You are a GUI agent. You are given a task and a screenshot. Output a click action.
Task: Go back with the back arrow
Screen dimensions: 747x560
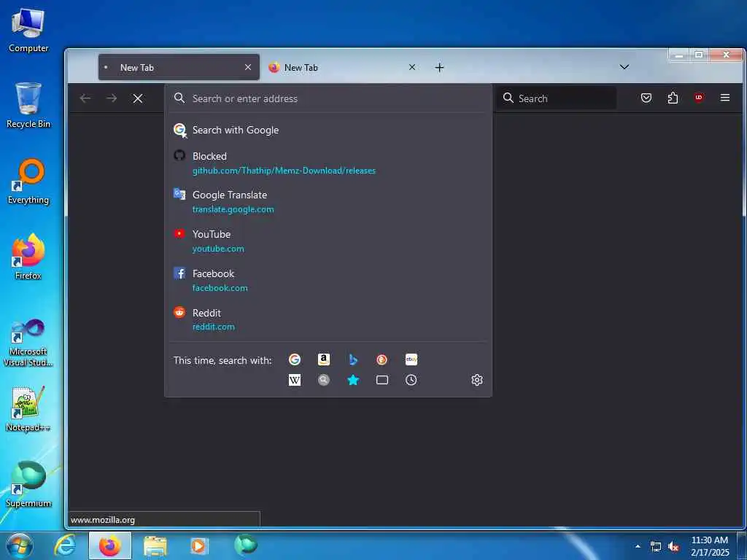coord(85,98)
